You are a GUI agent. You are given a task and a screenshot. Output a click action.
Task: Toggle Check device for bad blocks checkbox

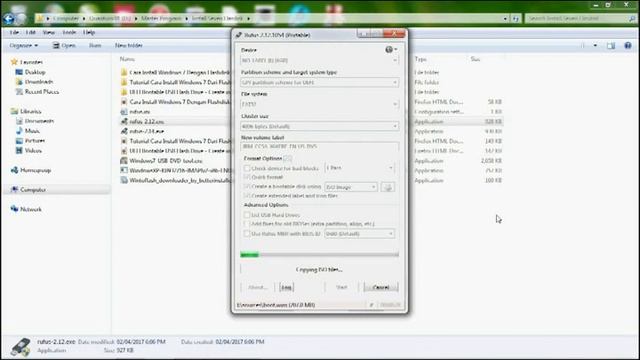[x=247, y=168]
